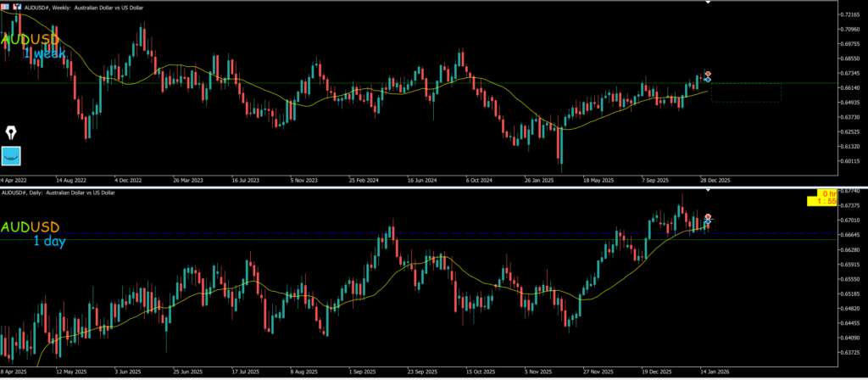This screenshot has height=380, width=868.
Task: Click the red arrow marker on daily chart
Action: tap(708, 217)
